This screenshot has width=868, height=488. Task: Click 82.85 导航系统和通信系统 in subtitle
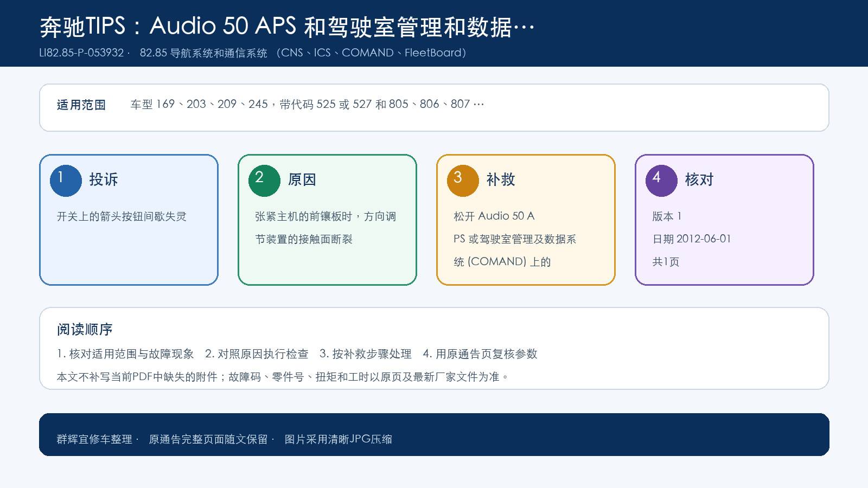203,53
